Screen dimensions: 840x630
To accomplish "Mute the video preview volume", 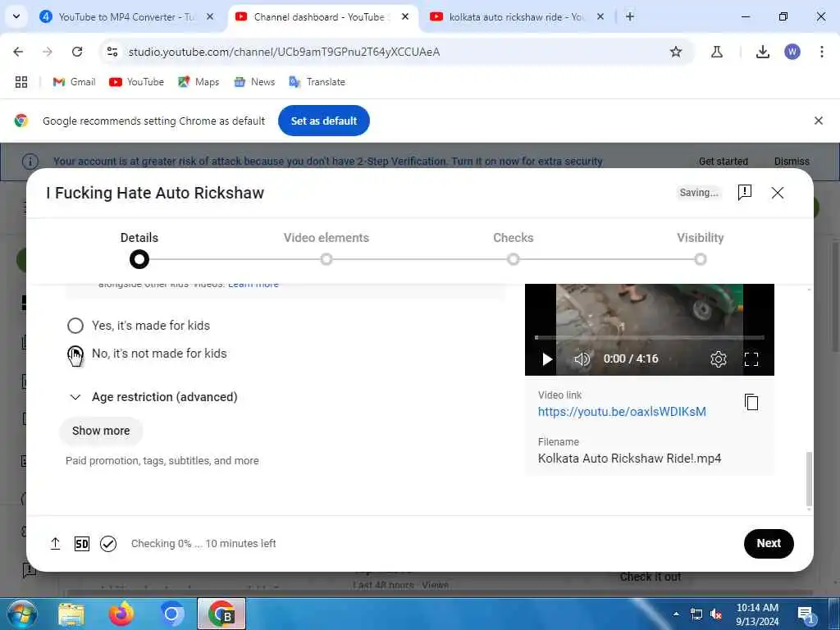I will (582, 359).
